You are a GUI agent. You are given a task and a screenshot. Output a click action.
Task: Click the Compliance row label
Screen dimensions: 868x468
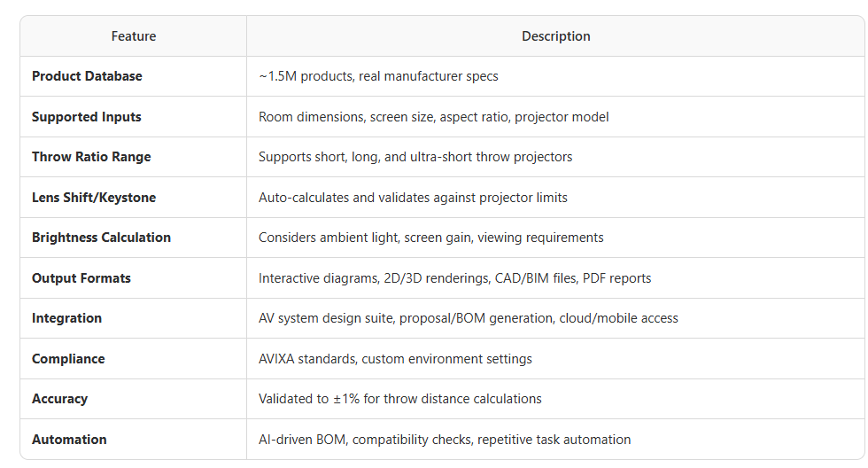tap(68, 359)
